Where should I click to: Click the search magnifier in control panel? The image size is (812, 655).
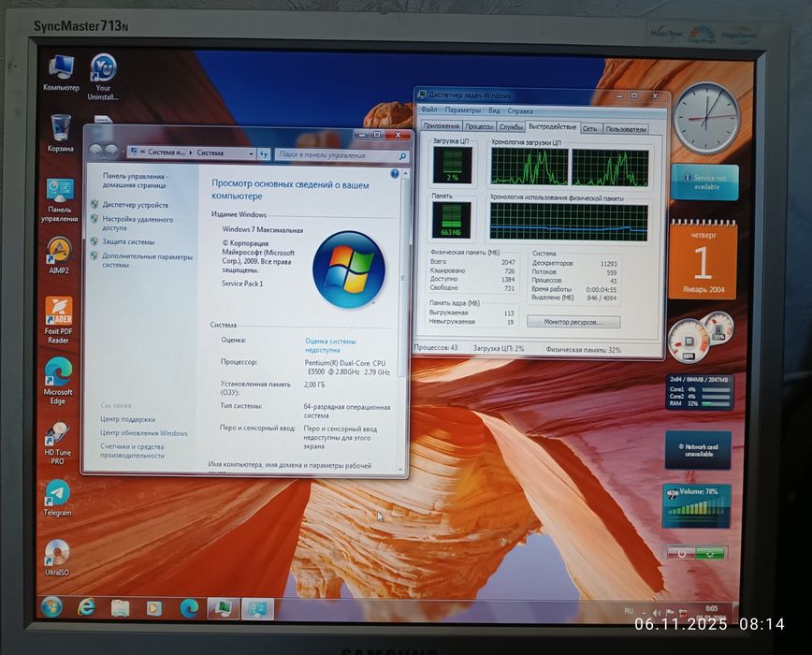coord(402,155)
